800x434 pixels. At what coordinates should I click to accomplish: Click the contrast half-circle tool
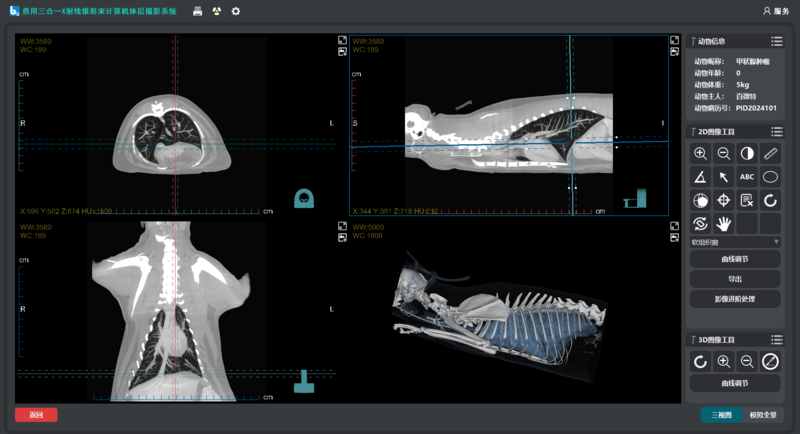pos(747,153)
